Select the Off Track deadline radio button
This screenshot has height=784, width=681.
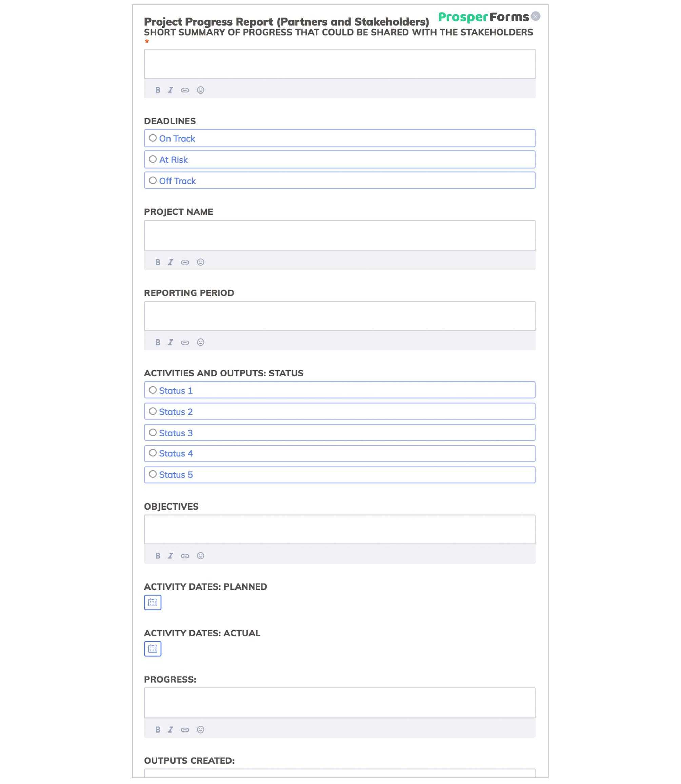click(153, 181)
